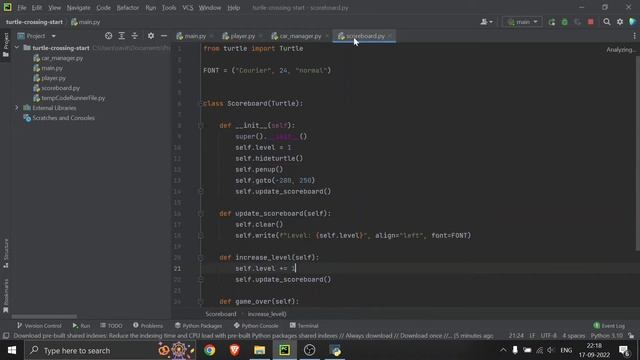Open File Explorer from taskbar
This screenshot has height=360, width=640.
tap(260, 350)
